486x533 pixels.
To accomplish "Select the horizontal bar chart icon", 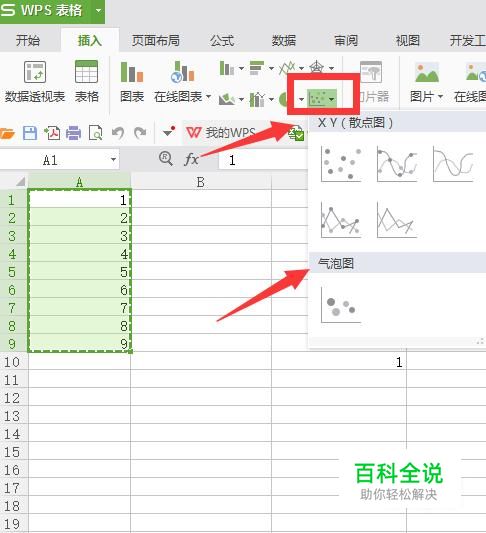I will pos(257,68).
